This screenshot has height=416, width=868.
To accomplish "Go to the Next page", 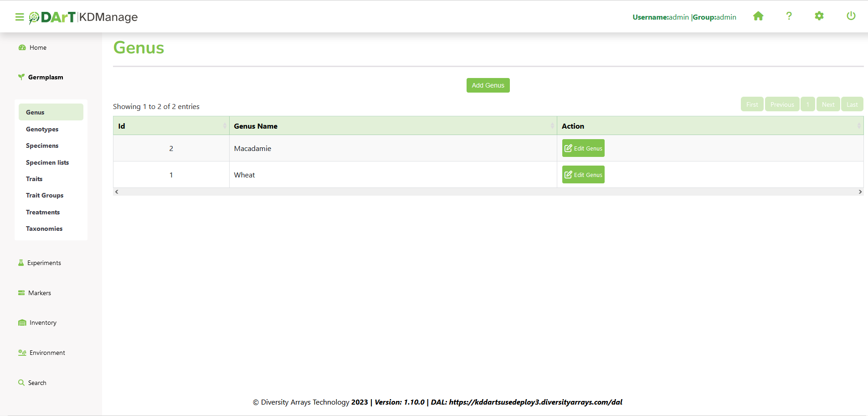I will (x=828, y=104).
